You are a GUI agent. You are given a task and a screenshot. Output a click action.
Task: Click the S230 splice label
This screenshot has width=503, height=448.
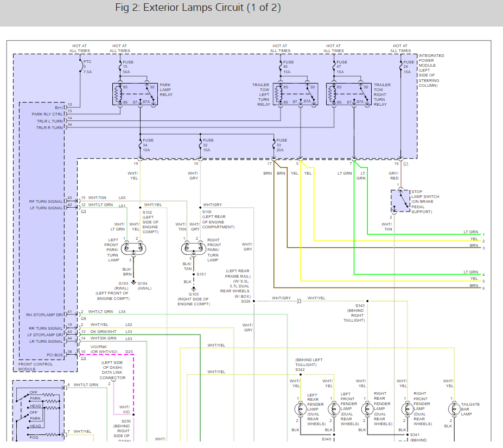click(126, 421)
